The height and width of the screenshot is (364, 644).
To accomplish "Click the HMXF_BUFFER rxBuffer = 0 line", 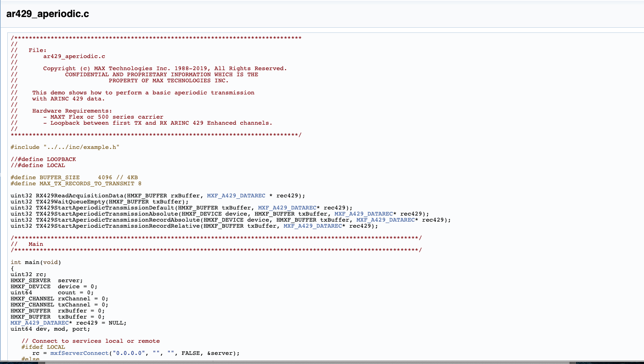I will [58, 311].
